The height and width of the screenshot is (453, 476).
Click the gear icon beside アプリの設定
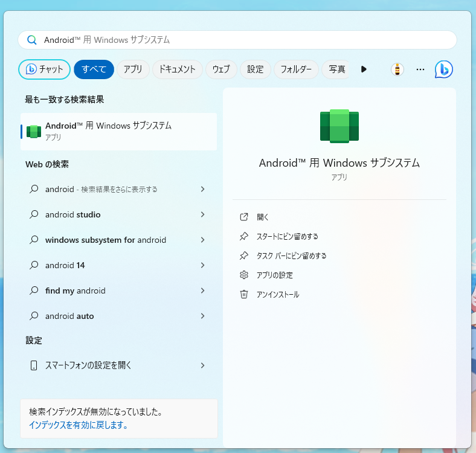tap(244, 275)
